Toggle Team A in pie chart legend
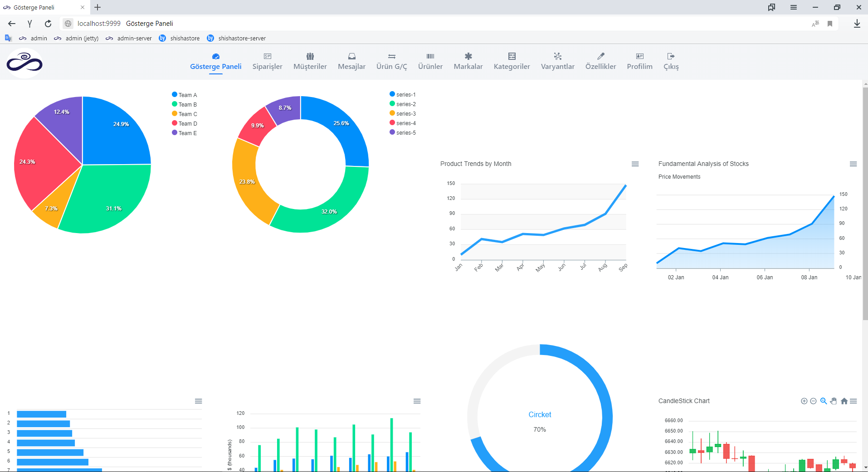 click(x=184, y=95)
